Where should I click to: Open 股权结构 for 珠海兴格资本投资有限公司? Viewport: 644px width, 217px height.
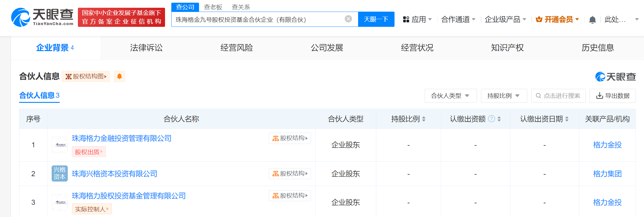[x=290, y=173]
